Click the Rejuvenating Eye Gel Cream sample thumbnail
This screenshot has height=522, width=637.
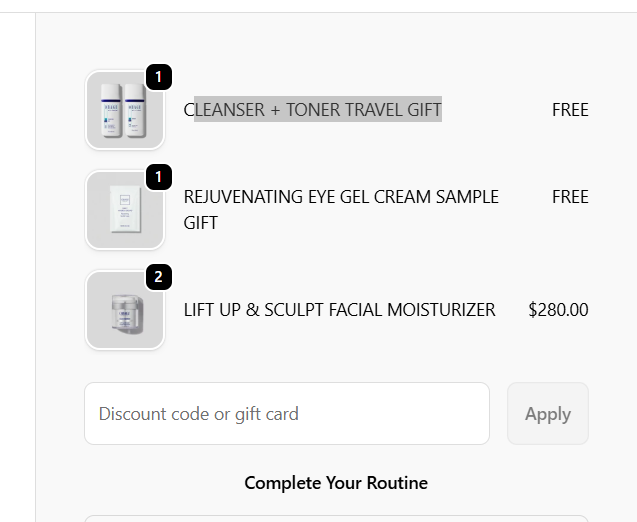point(124,210)
